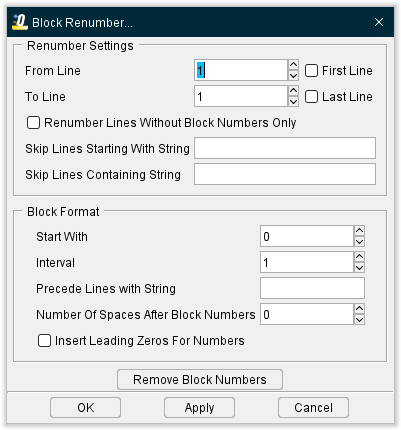Tick the Last Line checkbox
The width and height of the screenshot is (401, 430).
311,97
